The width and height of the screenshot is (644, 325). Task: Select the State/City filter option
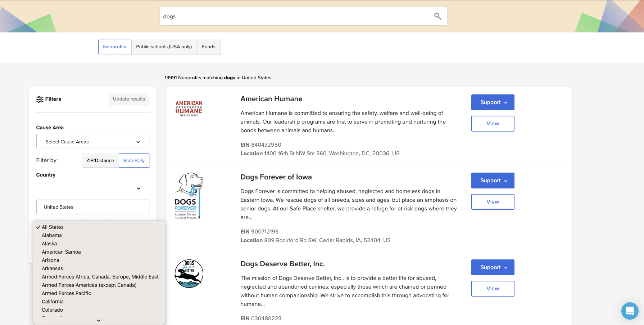tap(134, 161)
